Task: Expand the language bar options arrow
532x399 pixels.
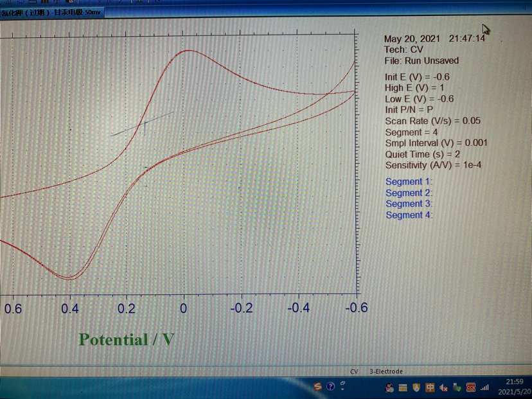Action: coord(342,389)
